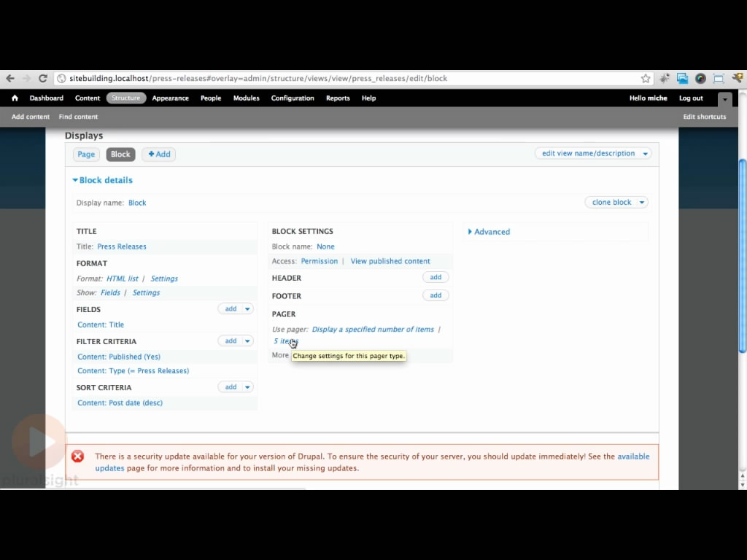
Task: Click the red error icon in security alert
Action: 77,456
